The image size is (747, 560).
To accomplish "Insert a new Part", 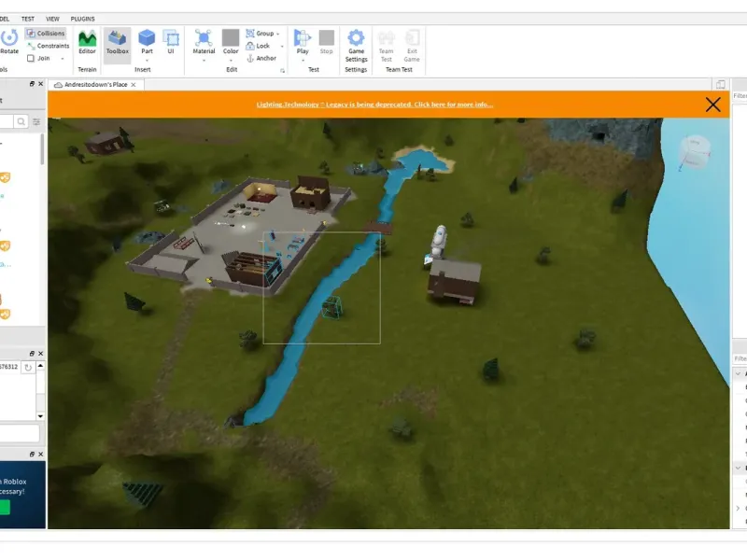I will 147,42.
